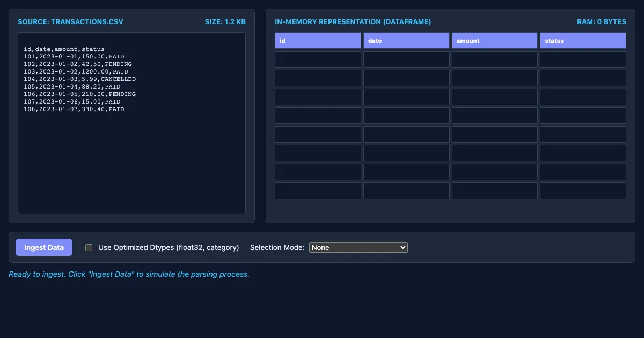Image resolution: width=644 pixels, height=338 pixels.
Task: Click the CSV row starting with 102
Action: click(78, 64)
